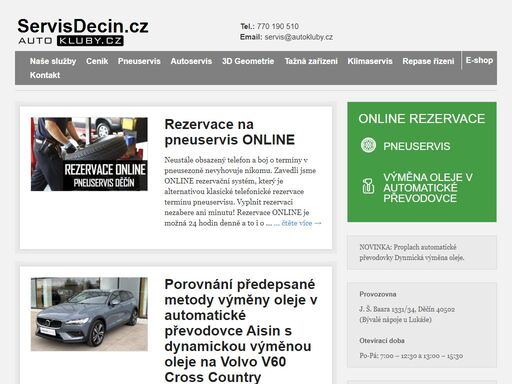The width and height of the screenshot is (512, 384).
Task: Open the Rezervace na pneuservis ONLINE headline
Action: [229, 132]
